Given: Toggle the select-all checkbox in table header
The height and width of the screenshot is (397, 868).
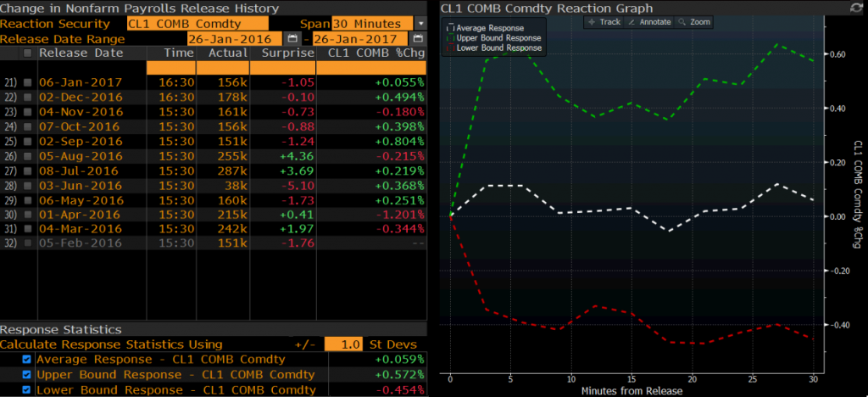Looking at the screenshot, I should 27,53.
